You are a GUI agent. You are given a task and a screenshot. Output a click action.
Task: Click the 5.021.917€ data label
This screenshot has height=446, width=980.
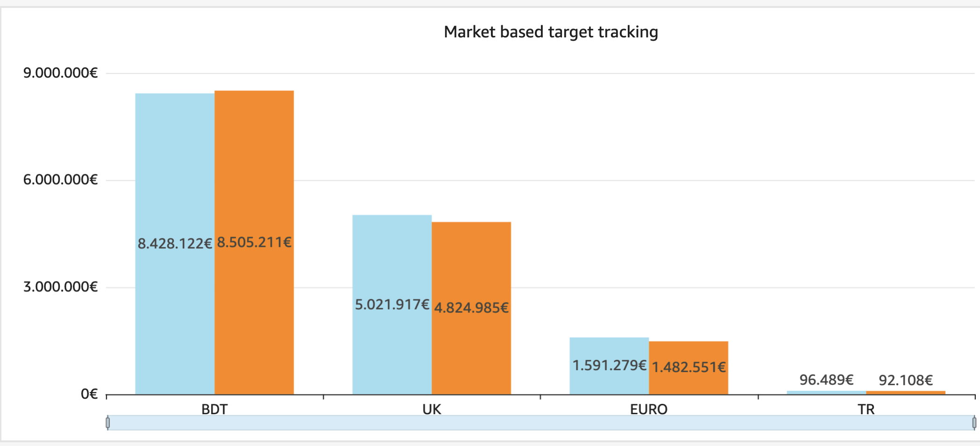392,304
